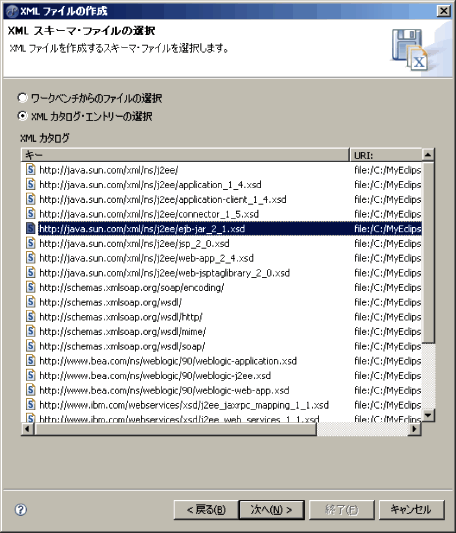Select weblogic-web-app.xsd catalog entry

(164, 390)
